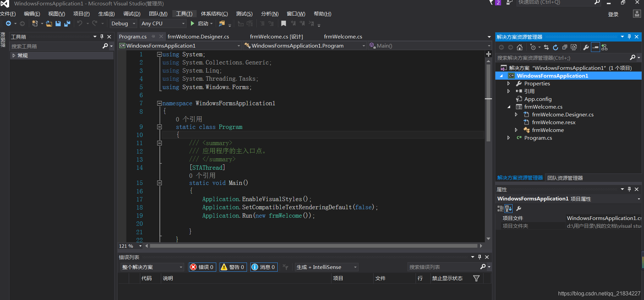Click the feedback icon next to notifications

510,2
